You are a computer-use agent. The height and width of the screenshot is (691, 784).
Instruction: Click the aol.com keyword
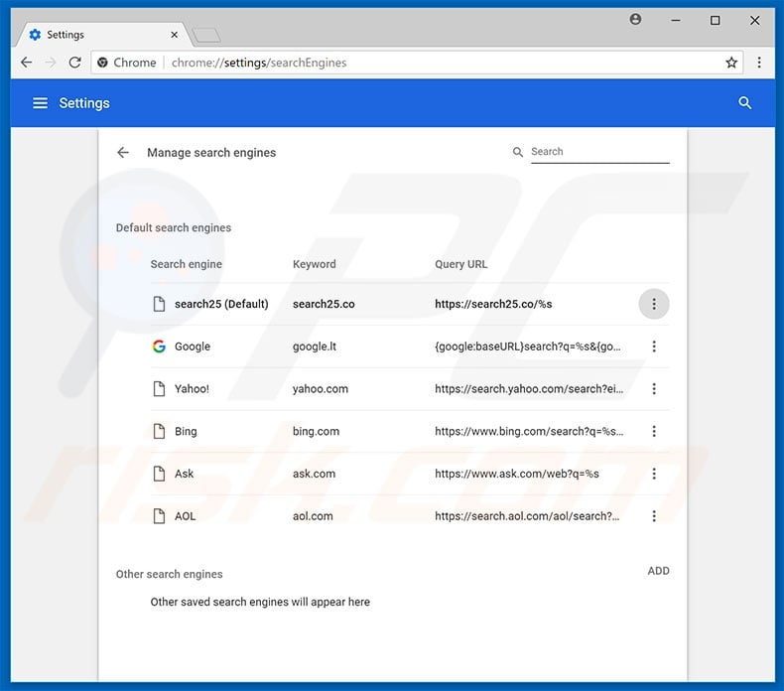tap(313, 516)
